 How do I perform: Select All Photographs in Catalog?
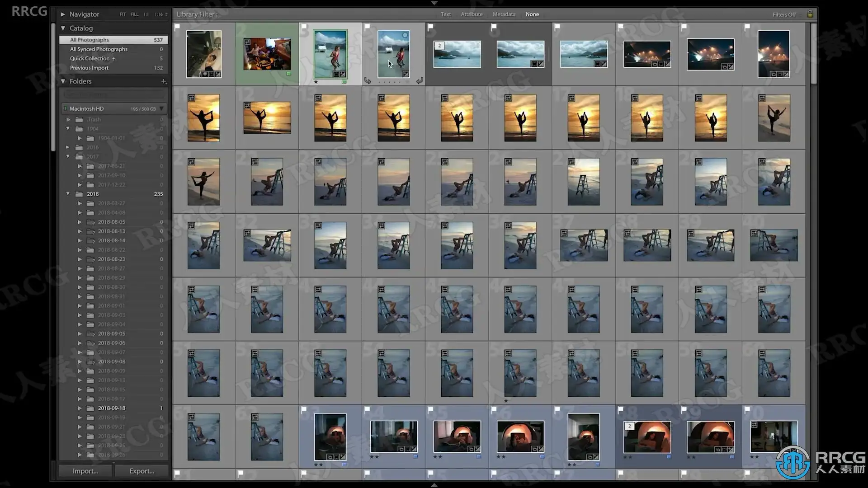point(113,40)
